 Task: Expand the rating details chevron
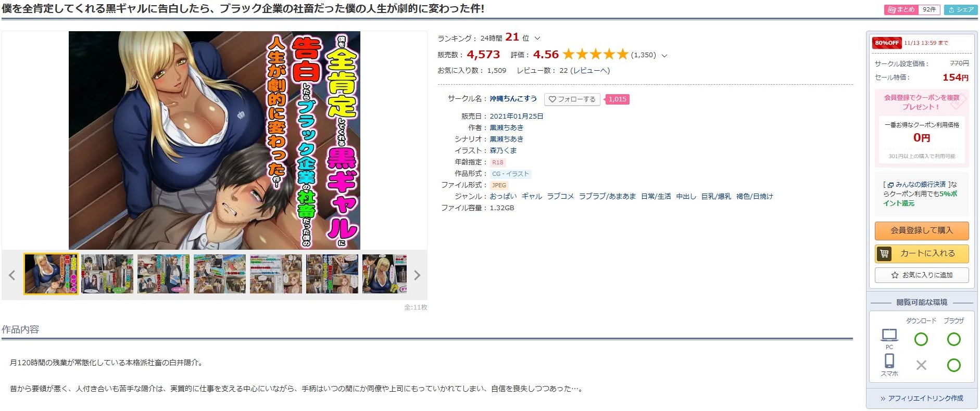tap(664, 55)
